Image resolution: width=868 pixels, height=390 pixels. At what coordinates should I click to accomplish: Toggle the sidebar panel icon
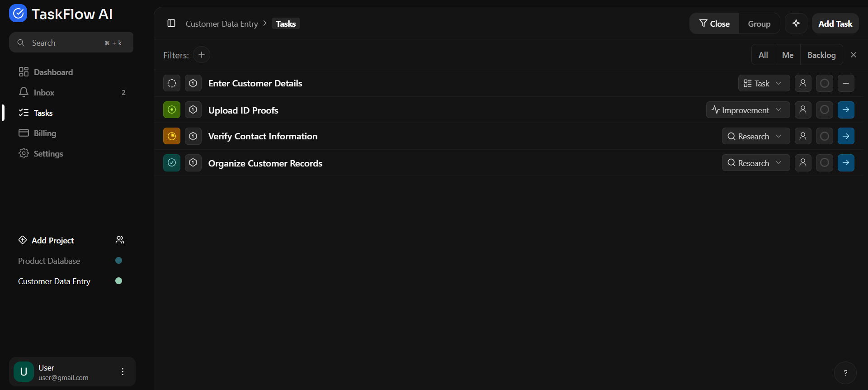pos(171,24)
